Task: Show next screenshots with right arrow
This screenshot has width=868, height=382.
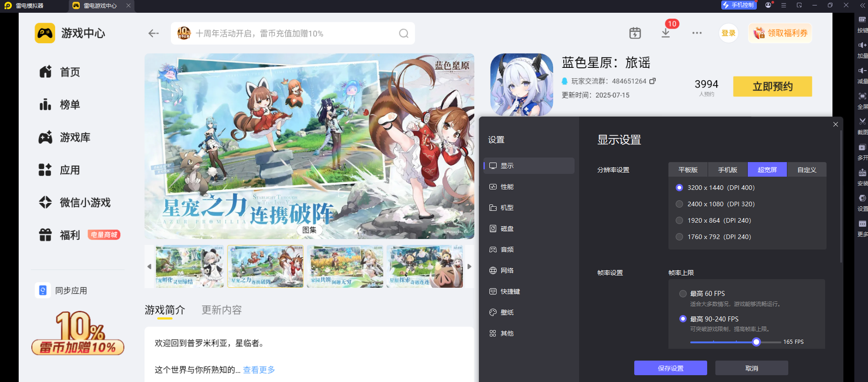Action: click(x=469, y=266)
